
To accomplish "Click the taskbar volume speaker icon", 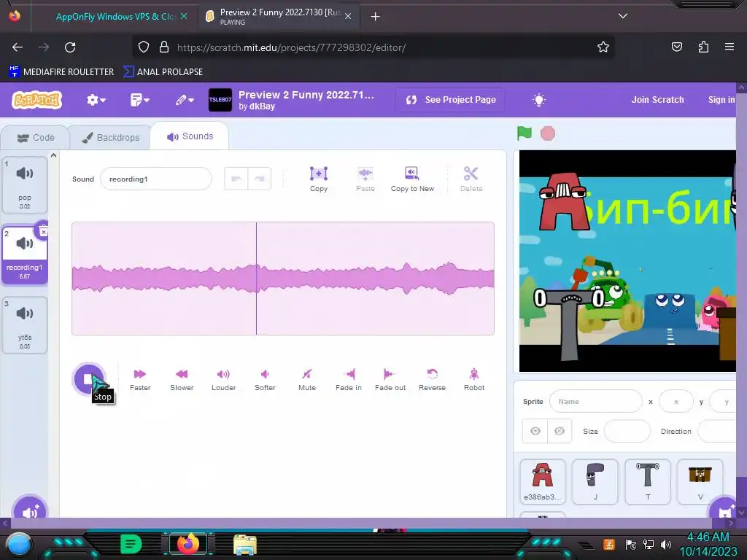I will tap(665, 544).
